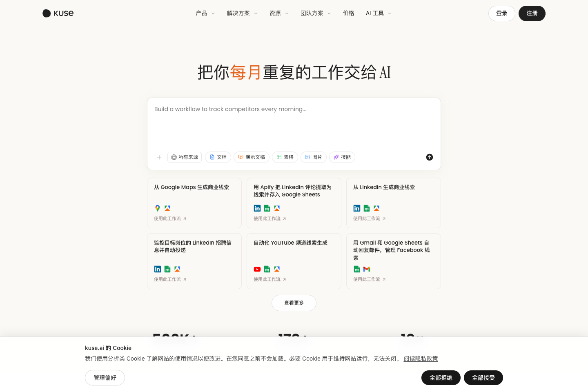Viewport: 588px width, 392px height.
Task: Click 查看更多 to see more workflows
Action: (294, 303)
